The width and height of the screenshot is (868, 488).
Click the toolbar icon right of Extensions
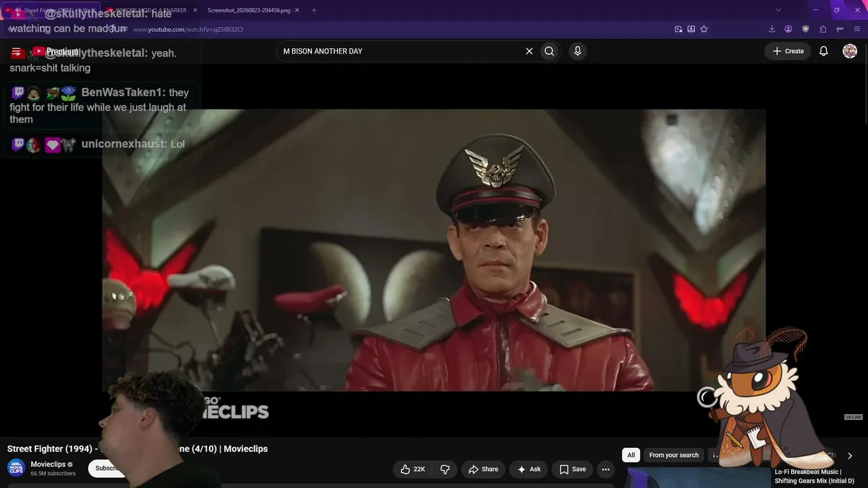point(840,29)
